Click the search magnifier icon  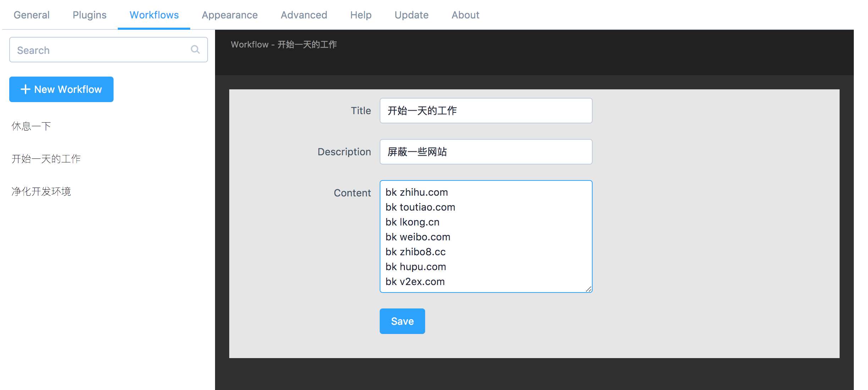point(195,50)
